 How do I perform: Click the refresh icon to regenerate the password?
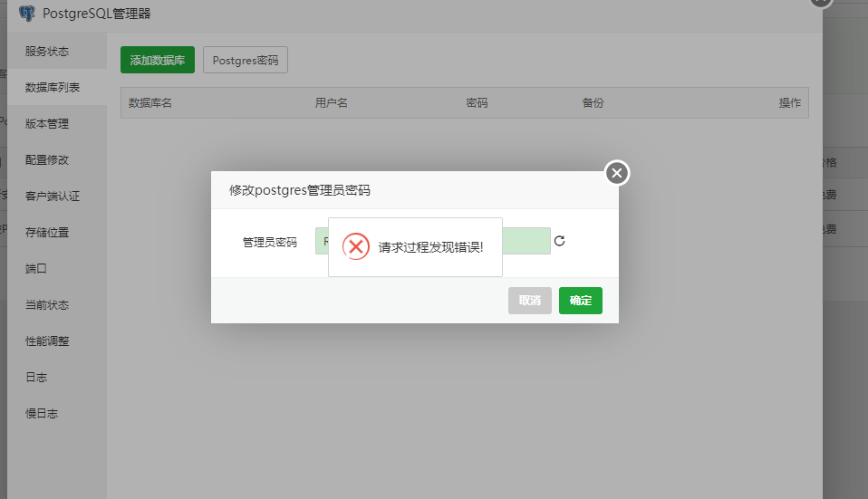click(560, 241)
